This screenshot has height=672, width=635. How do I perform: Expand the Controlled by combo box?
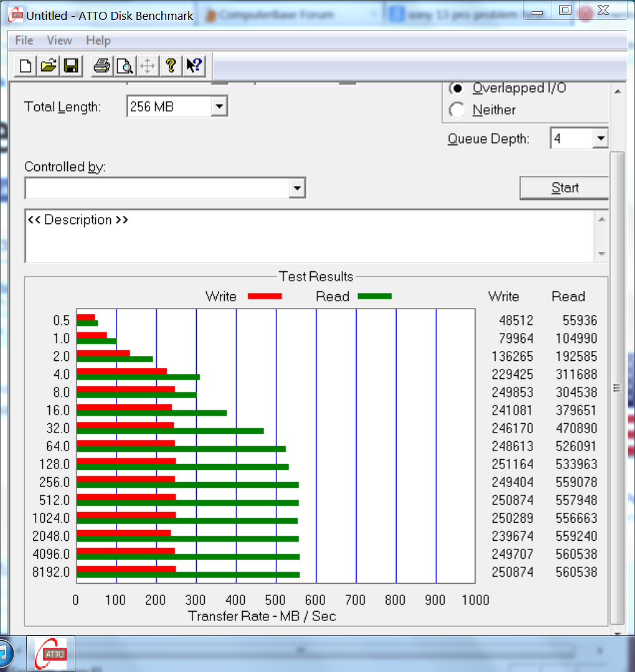tap(297, 188)
